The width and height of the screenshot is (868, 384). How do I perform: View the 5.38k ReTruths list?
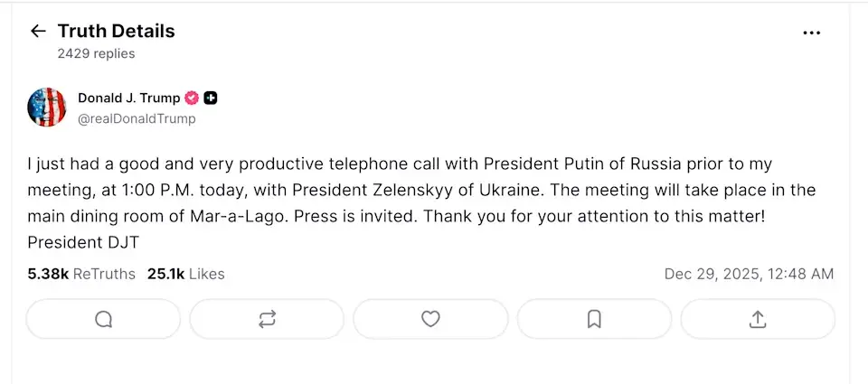pos(80,274)
